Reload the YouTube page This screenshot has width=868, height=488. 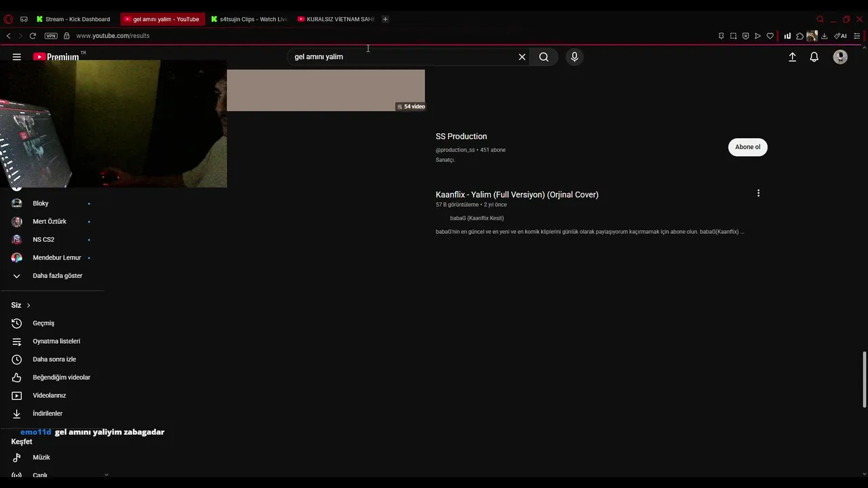point(33,36)
